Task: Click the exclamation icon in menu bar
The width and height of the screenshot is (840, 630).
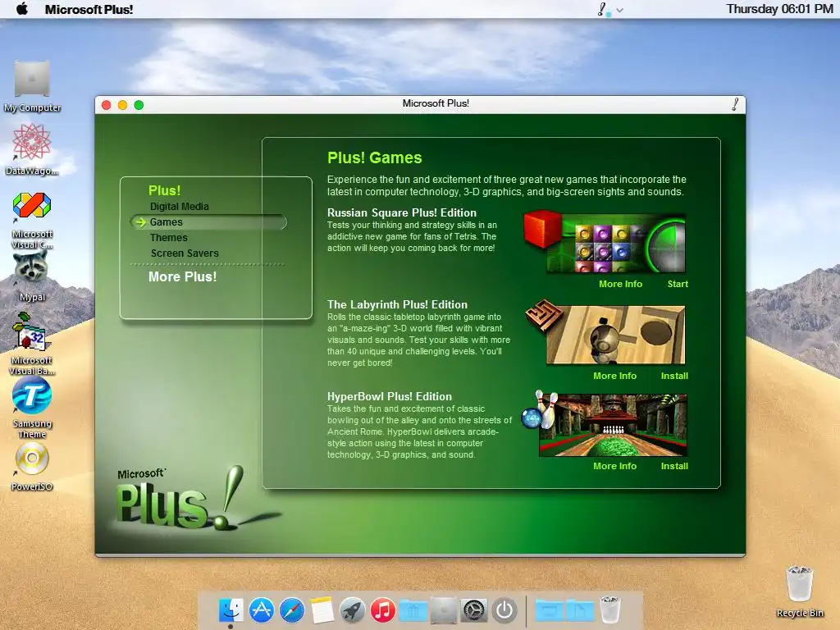Action: coord(603,9)
